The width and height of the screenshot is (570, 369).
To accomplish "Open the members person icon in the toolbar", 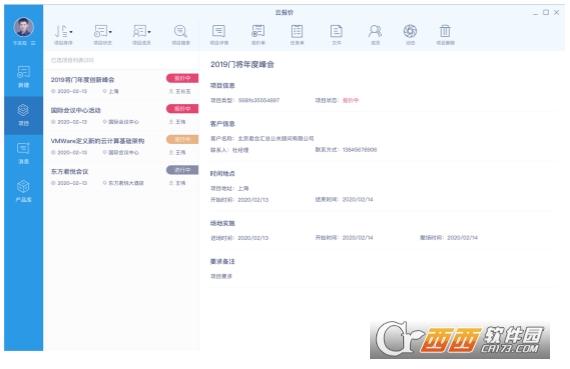I will point(375,31).
